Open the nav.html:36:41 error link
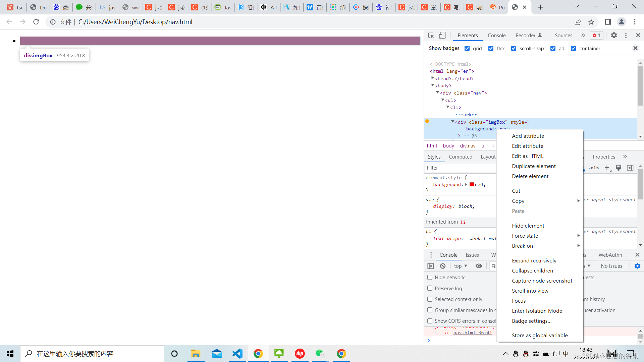This screenshot has height=362, width=644. [x=472, y=333]
